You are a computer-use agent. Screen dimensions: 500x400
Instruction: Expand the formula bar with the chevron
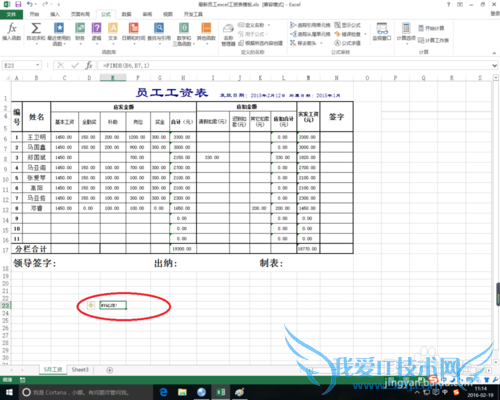click(x=494, y=66)
